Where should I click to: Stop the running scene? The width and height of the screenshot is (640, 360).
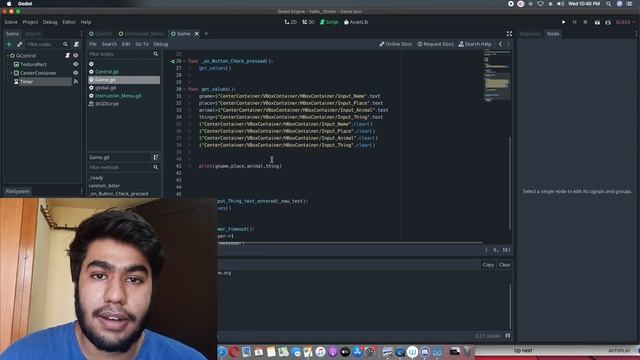point(585,22)
